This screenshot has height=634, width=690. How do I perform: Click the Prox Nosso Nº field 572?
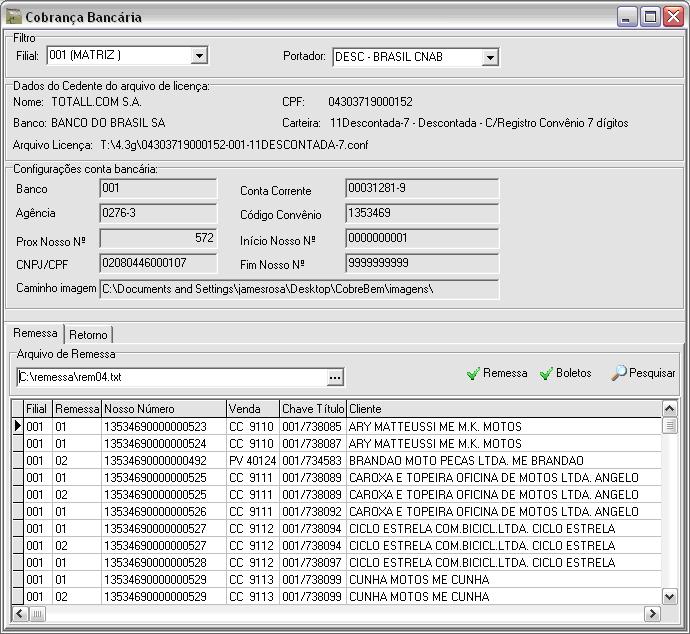tap(158, 238)
